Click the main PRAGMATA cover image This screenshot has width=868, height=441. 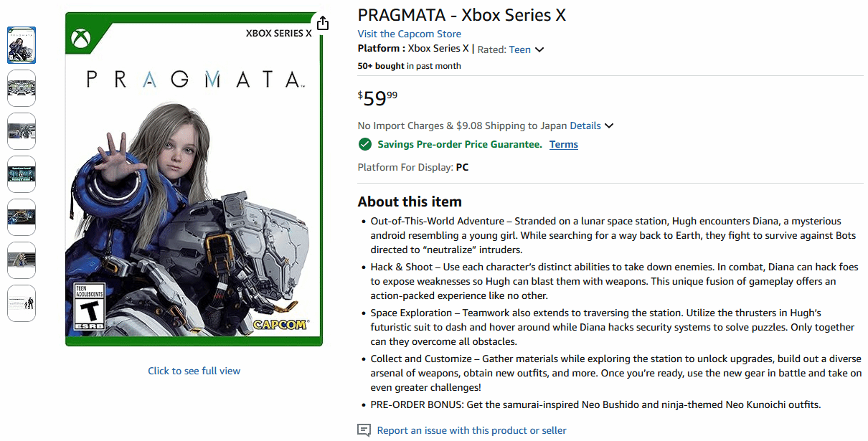194,179
